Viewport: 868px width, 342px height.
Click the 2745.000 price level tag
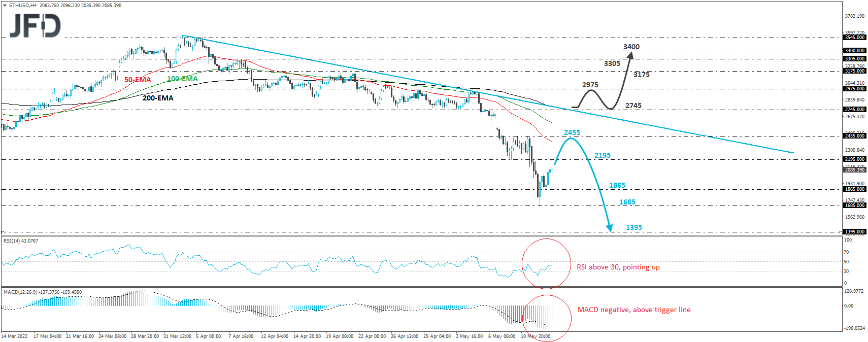tap(855, 110)
